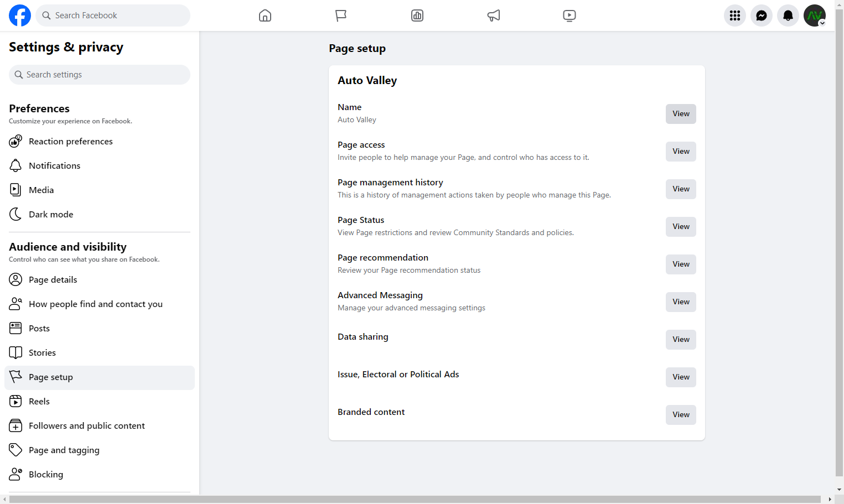The width and height of the screenshot is (844, 504).
Task: Click the Notifications bell in sidebar
Action: click(15, 165)
